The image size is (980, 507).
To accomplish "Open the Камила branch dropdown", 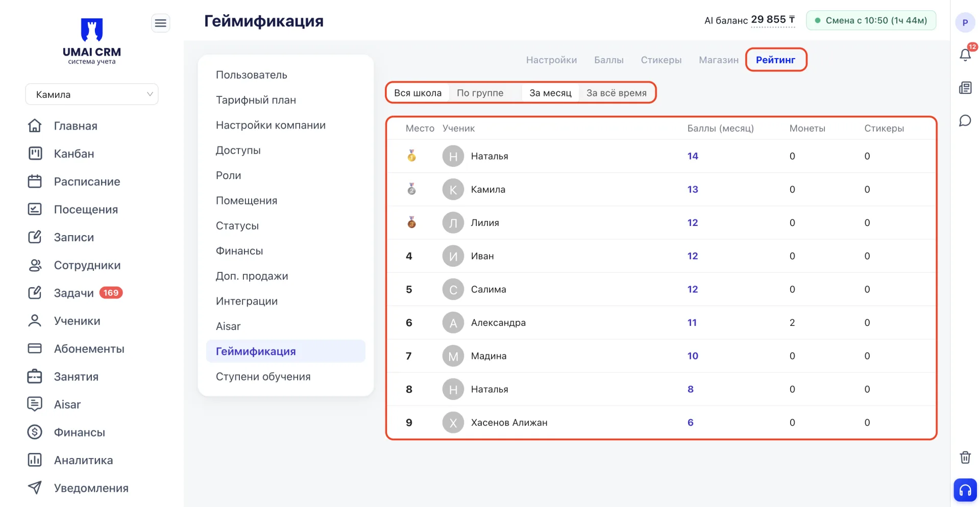I will pos(92,94).
